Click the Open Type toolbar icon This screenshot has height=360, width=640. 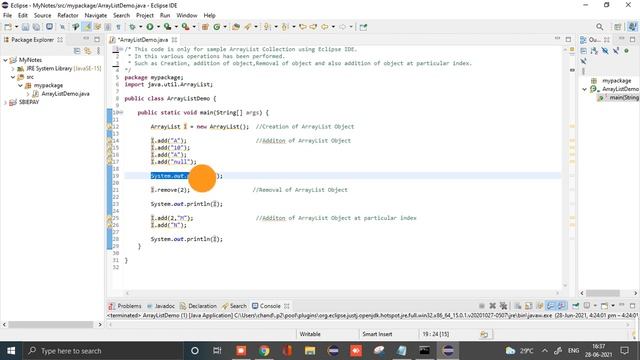click(236, 27)
